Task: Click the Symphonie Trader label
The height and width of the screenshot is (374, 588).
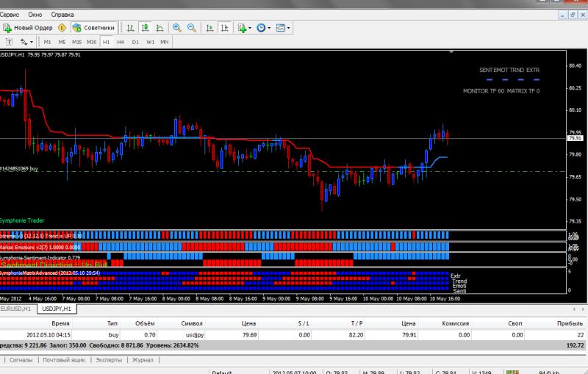Action: tap(22, 220)
